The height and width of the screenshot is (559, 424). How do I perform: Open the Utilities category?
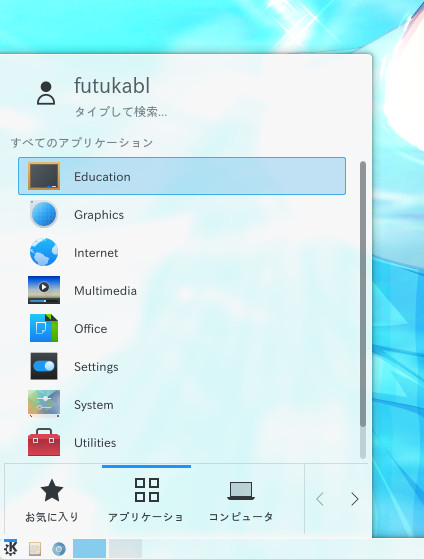(182, 442)
